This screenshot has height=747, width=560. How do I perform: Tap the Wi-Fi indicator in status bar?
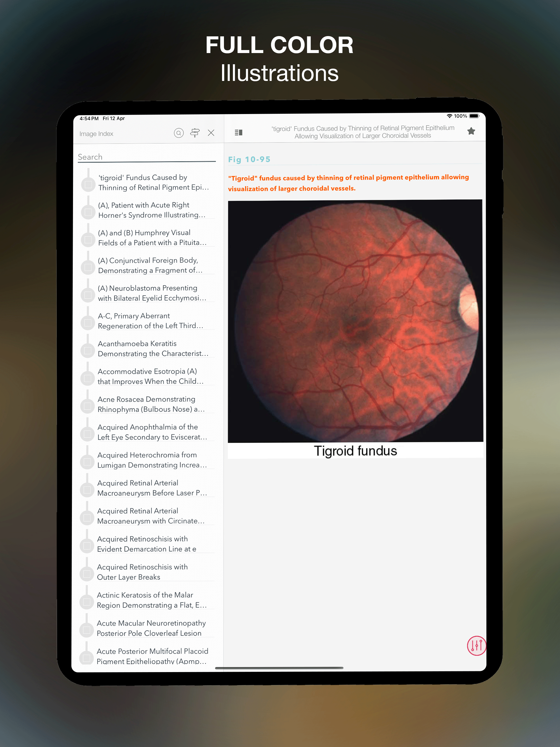[449, 116]
